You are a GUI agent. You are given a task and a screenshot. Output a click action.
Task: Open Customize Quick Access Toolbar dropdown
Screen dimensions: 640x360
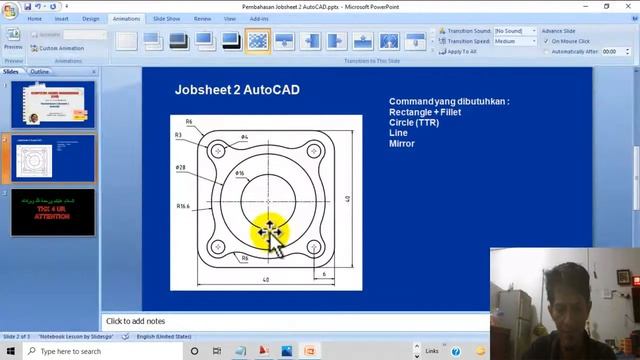point(67,7)
